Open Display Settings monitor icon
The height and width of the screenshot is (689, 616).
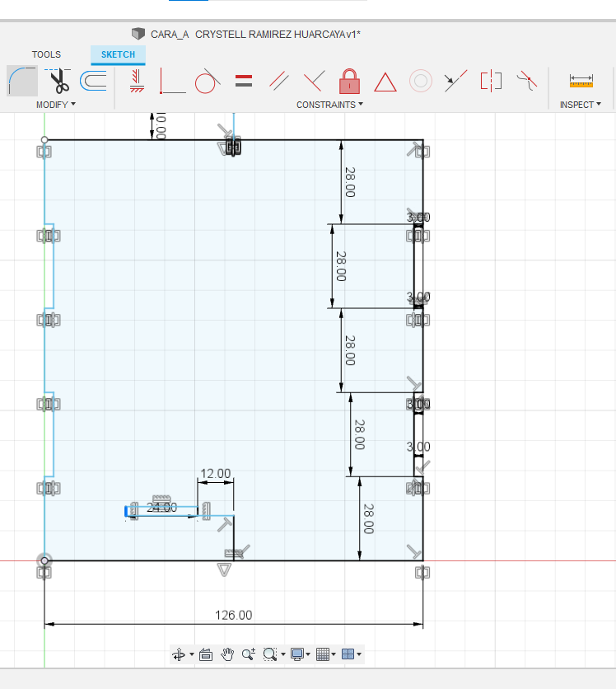[x=297, y=654]
